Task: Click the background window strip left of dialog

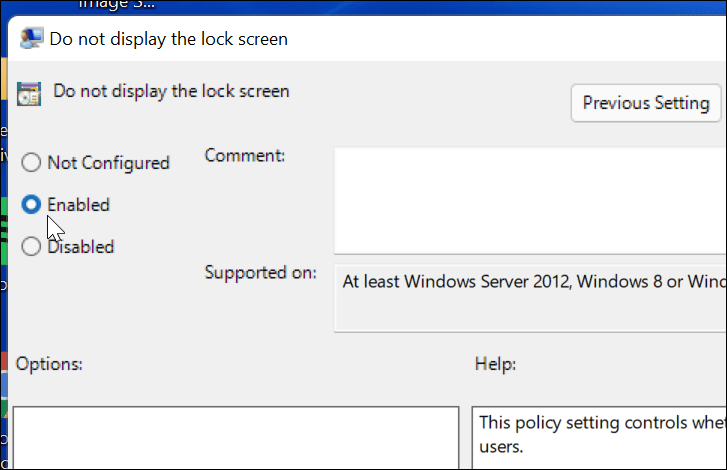Action: tap(4, 300)
